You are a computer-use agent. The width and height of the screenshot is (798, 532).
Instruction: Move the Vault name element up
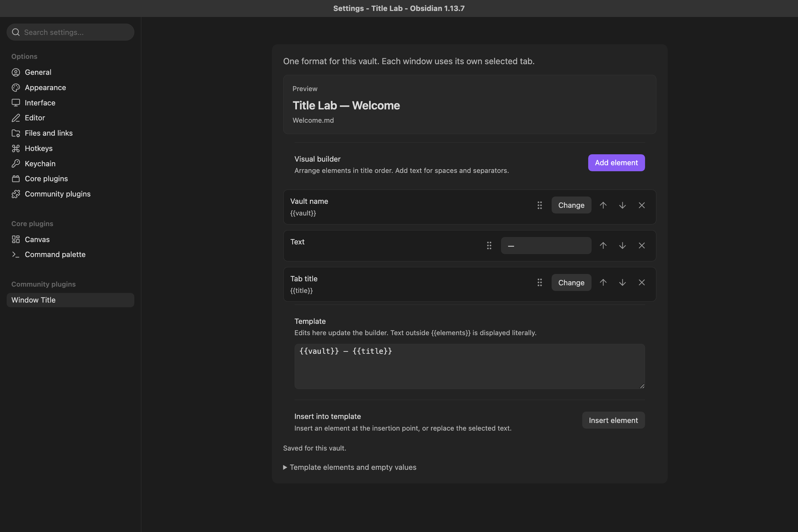point(603,205)
